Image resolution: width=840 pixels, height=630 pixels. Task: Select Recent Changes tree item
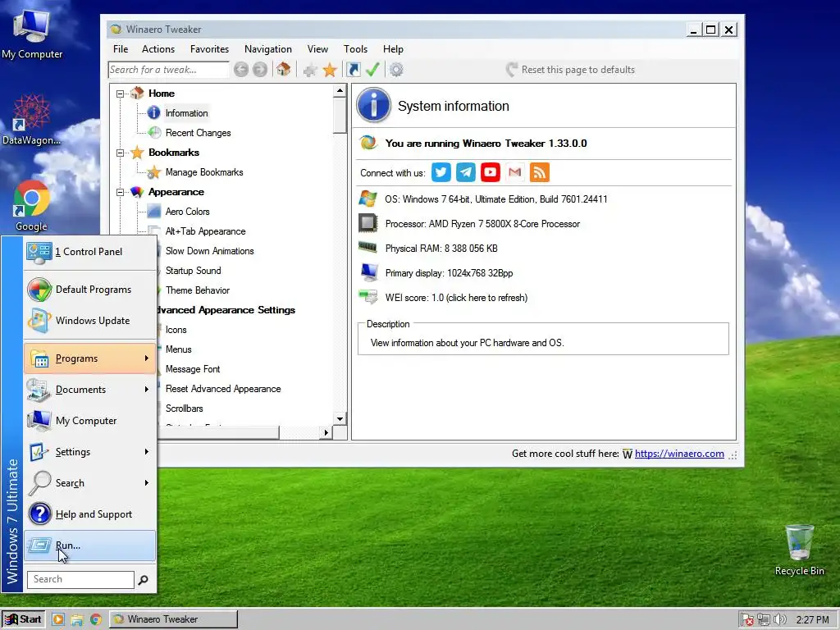[199, 133]
